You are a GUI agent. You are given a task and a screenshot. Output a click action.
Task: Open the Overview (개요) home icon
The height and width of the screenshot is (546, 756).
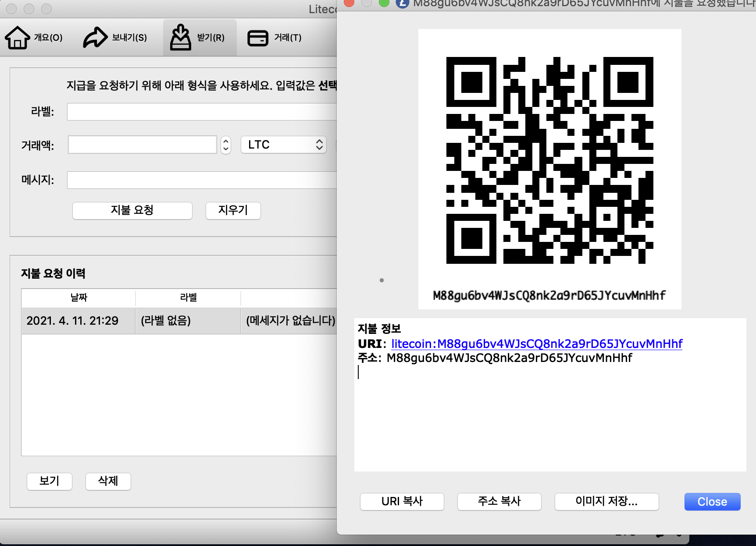(x=18, y=38)
